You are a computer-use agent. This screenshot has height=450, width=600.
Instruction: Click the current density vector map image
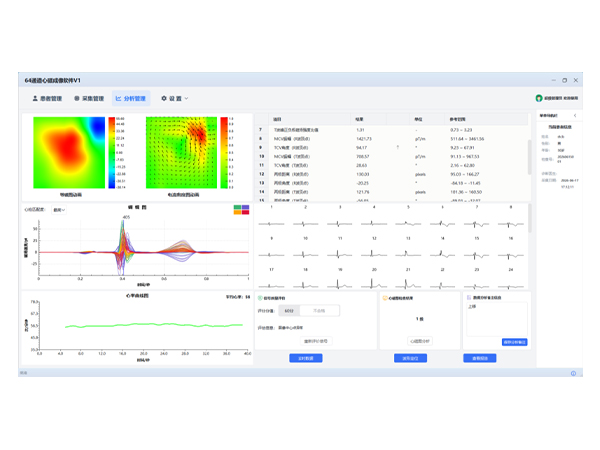tap(181, 152)
